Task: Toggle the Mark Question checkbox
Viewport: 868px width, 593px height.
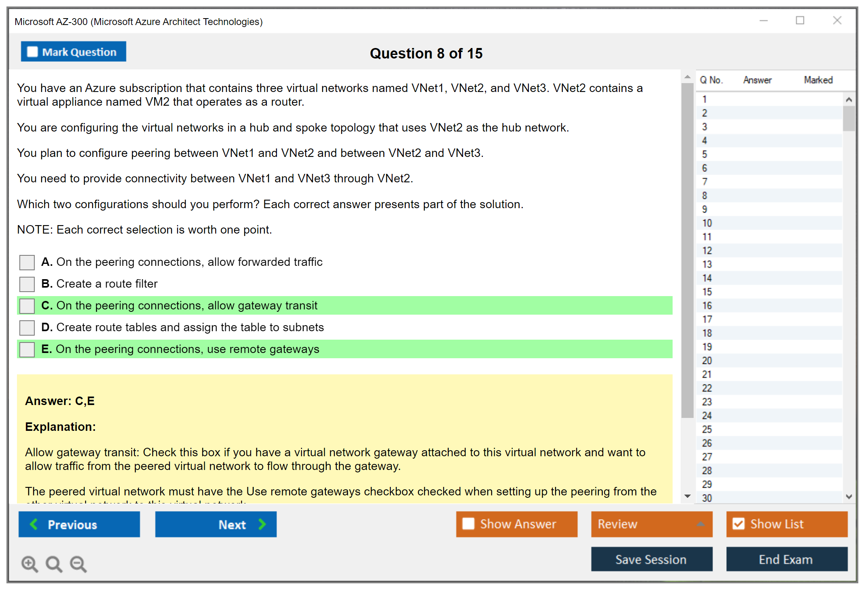Action: pyautogui.click(x=32, y=52)
